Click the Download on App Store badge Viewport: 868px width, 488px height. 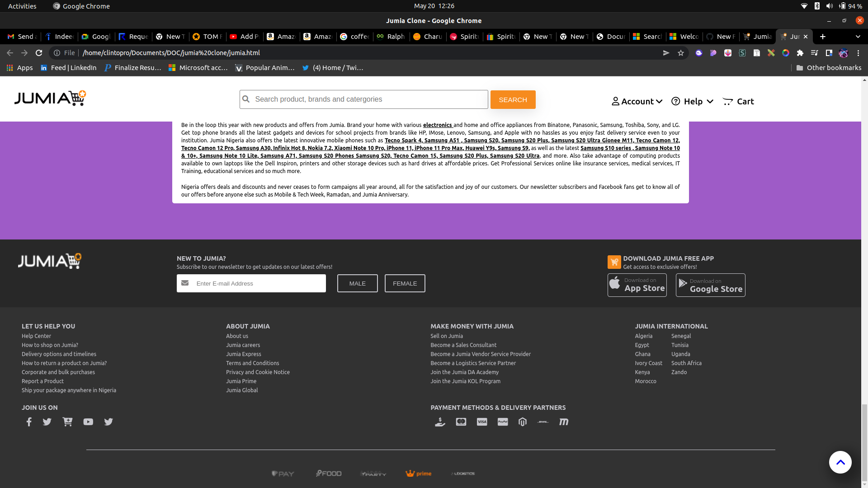pos(637,285)
